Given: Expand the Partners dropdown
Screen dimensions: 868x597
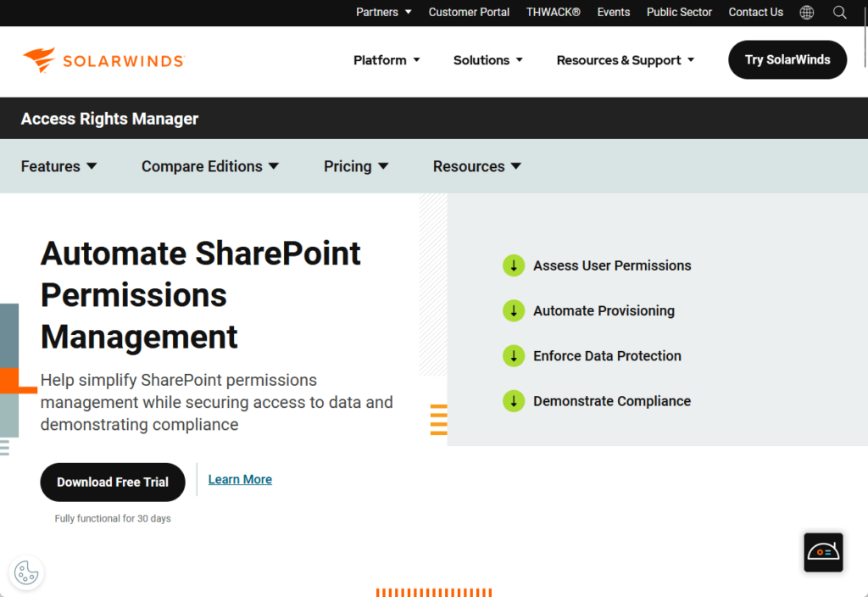Looking at the screenshot, I should click(x=384, y=12).
